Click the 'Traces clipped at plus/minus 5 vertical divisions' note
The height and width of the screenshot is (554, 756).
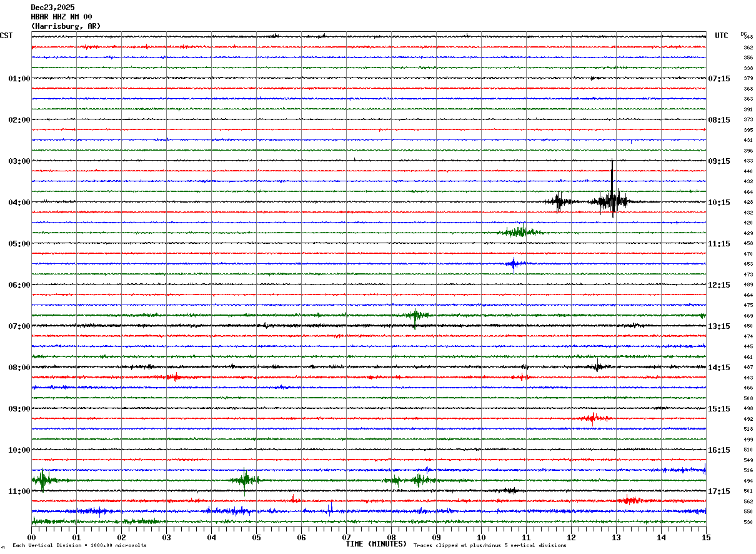tap(490, 546)
